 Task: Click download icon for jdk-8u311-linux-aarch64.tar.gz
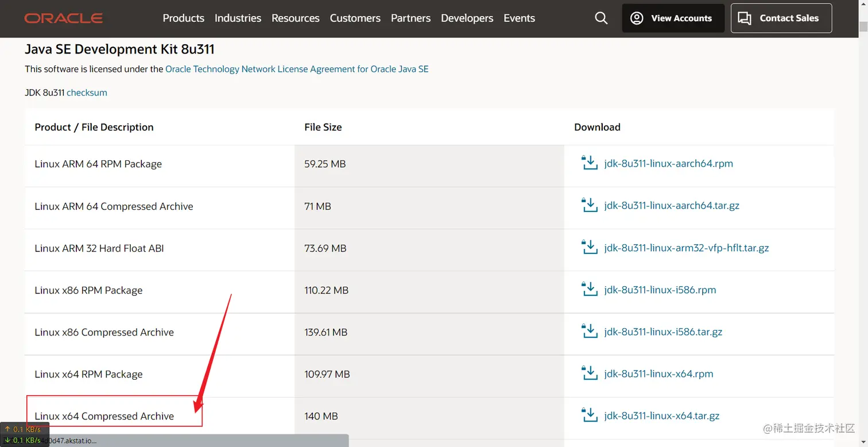pyautogui.click(x=590, y=205)
